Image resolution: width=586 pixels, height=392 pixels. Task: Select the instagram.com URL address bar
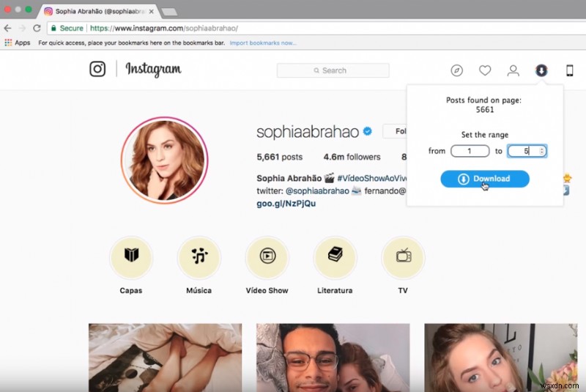pos(318,28)
